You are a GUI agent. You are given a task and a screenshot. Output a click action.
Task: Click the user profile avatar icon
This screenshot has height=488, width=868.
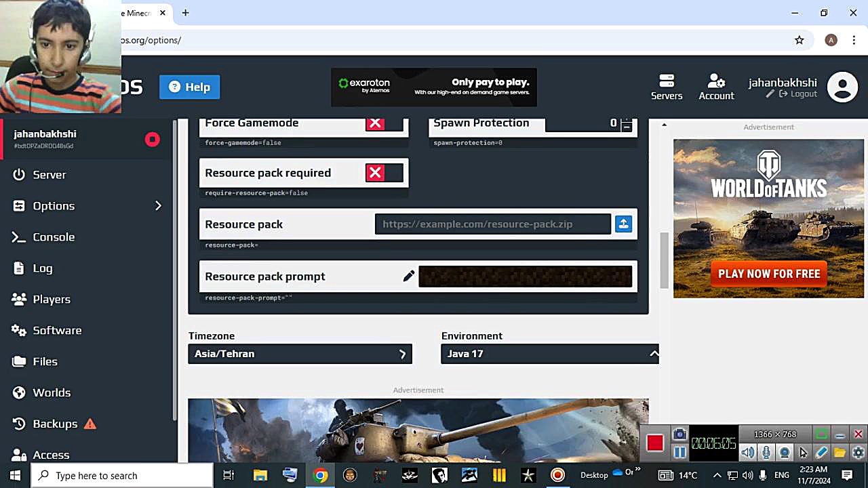pyautogui.click(x=842, y=87)
